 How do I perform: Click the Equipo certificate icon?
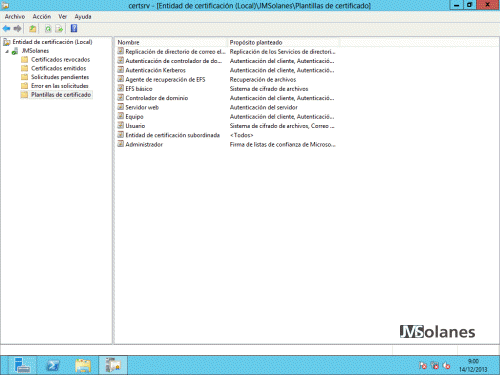[120, 116]
